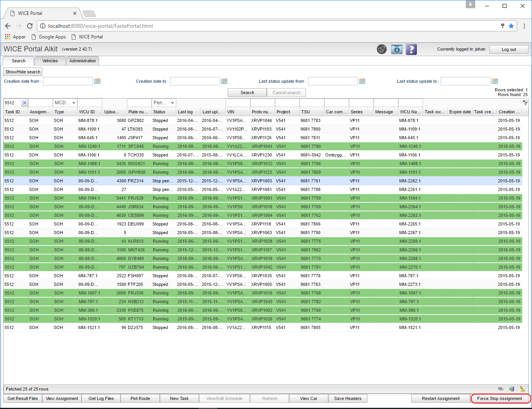
Task: Sort by the Status column header
Action: [164, 112]
